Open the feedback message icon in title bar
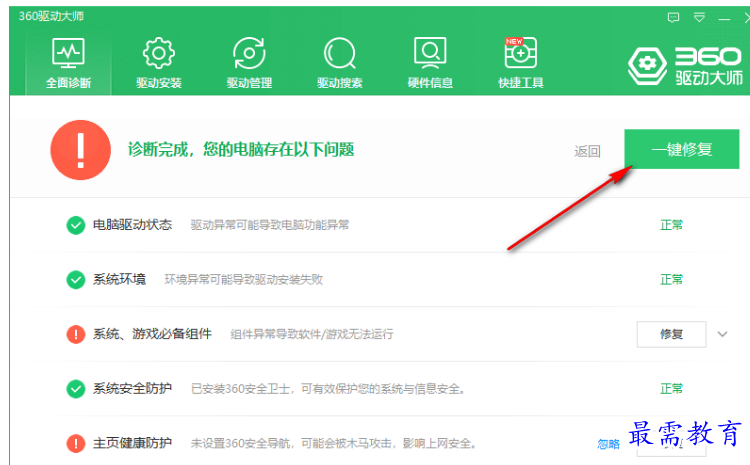Screen dimensions: 750x465 pos(673,18)
